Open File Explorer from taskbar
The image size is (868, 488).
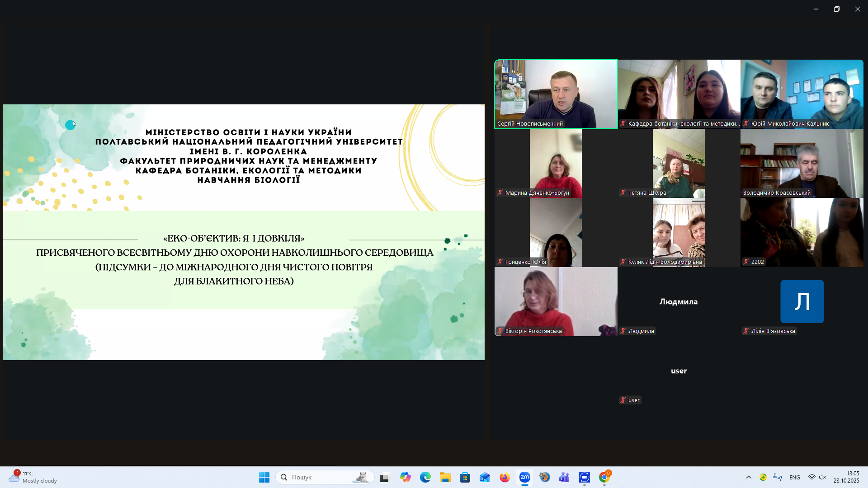[x=445, y=477]
